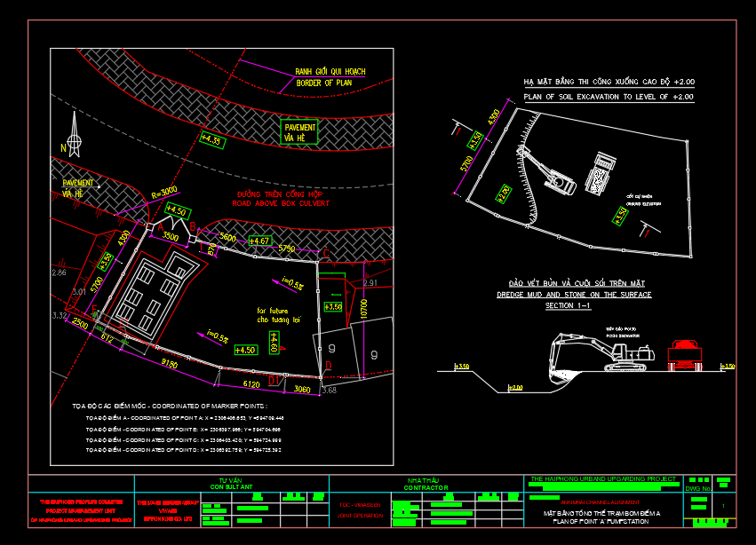Image resolution: width=756 pixels, height=545 pixels.
Task: Click the red point D marker
Action: click(x=329, y=364)
